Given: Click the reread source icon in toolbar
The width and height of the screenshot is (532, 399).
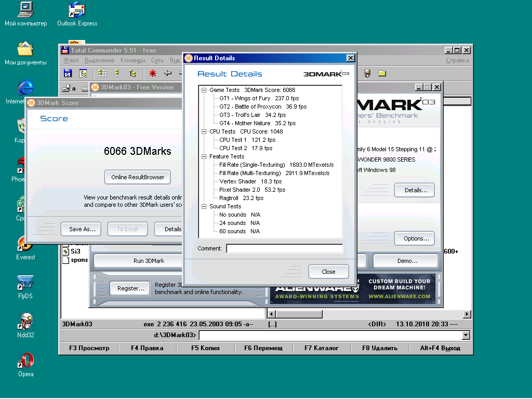Looking at the screenshot, I should click(68, 73).
